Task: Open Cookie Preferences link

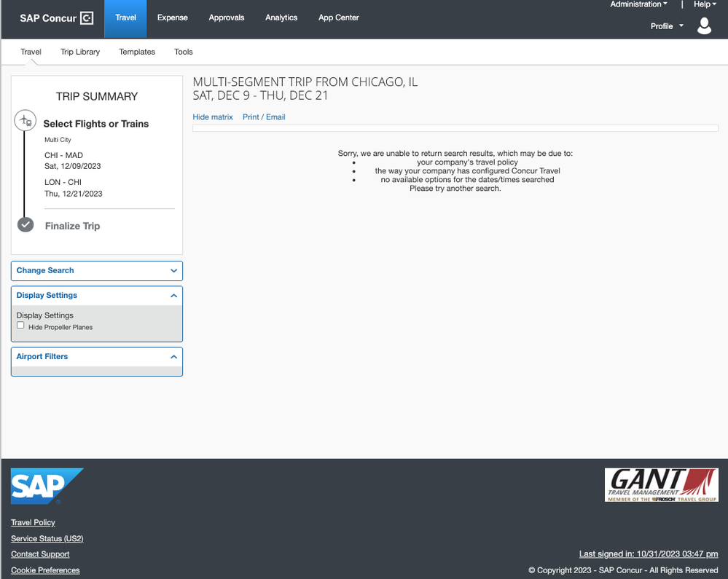Action: click(x=45, y=570)
